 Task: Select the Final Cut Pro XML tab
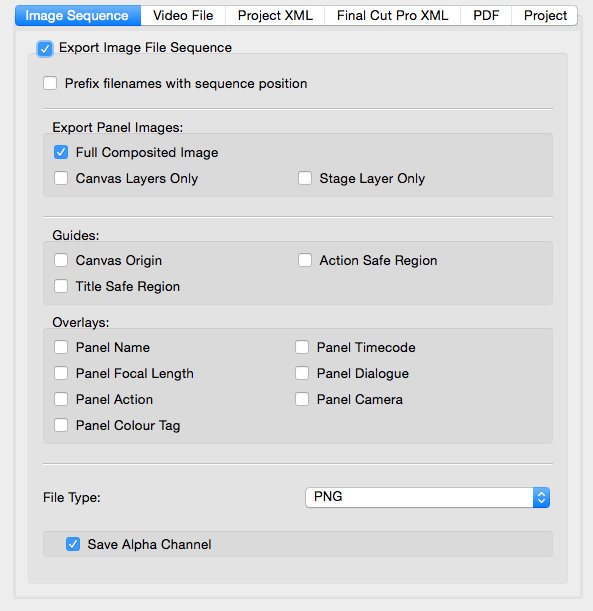(x=392, y=16)
